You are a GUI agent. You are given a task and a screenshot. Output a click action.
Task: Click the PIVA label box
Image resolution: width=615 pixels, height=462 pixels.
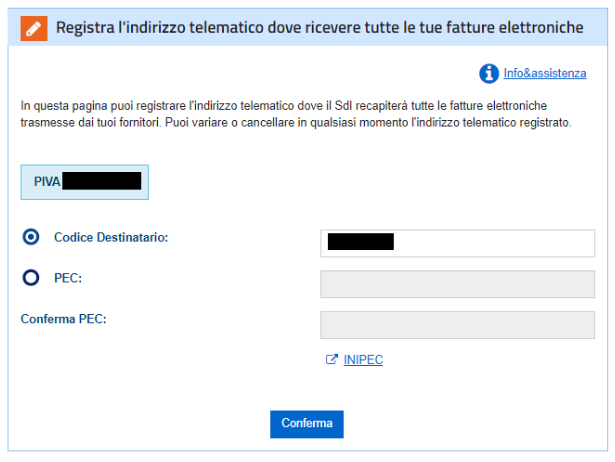[85, 183]
